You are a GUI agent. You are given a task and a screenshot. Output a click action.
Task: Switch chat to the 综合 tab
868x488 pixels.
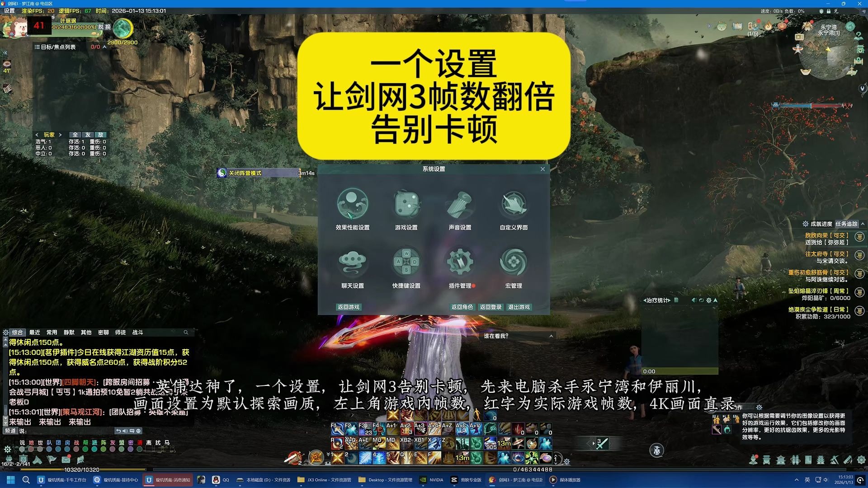coord(17,332)
